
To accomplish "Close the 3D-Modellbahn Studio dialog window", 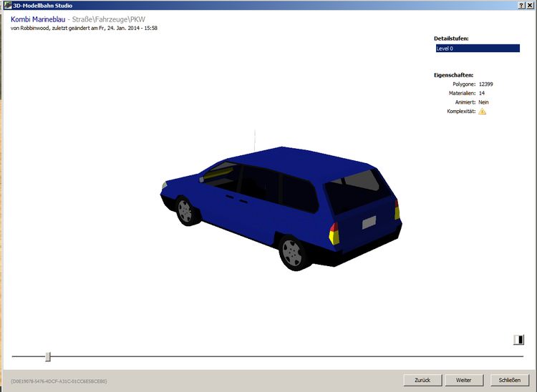I will point(530,6).
